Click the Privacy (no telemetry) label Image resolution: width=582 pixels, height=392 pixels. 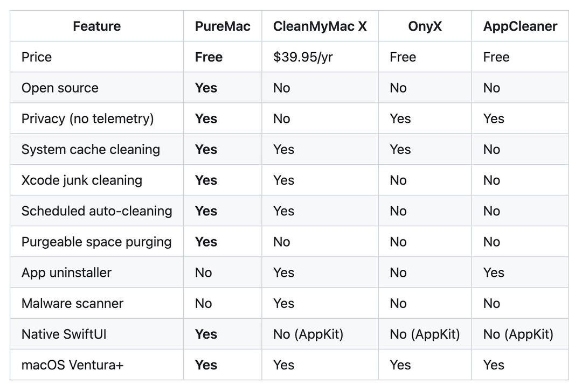coord(87,118)
